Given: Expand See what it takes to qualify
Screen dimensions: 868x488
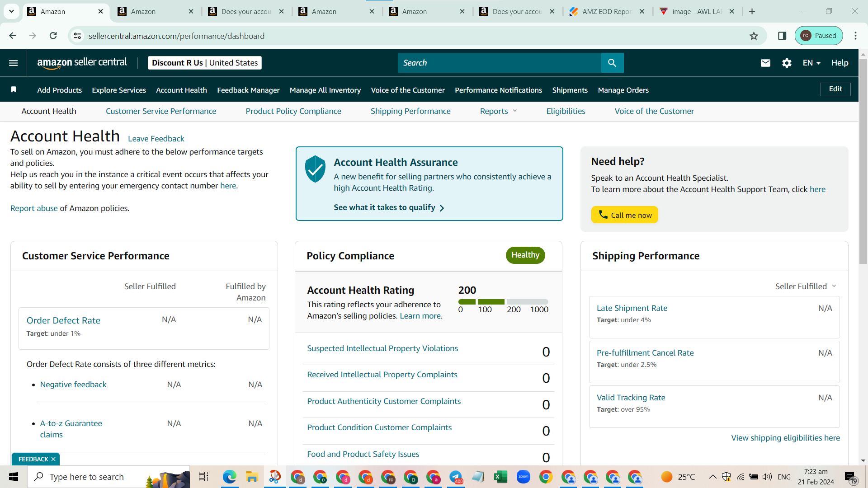Looking at the screenshot, I should click(389, 207).
